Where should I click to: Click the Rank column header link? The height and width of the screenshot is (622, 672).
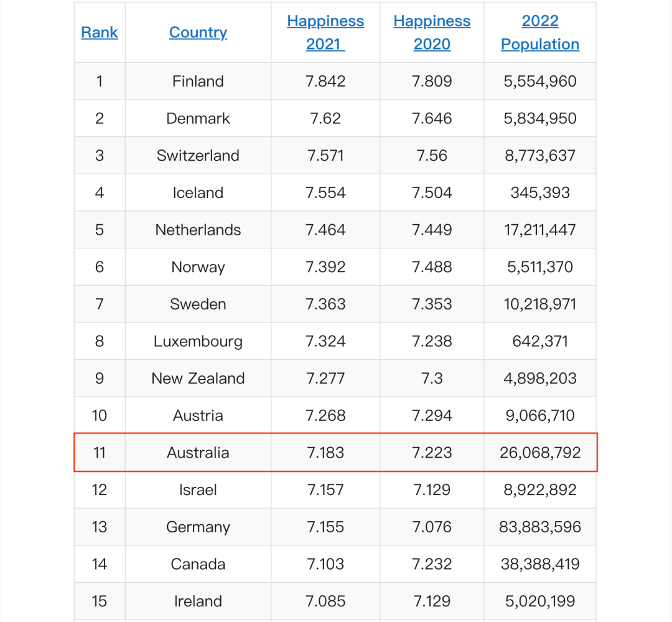click(x=100, y=32)
